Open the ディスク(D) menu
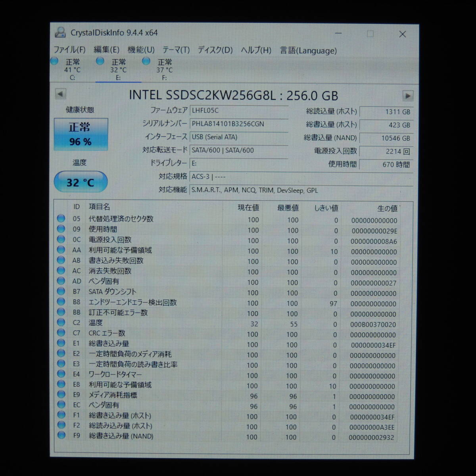Viewport: 476px width, 476px height. coord(215,50)
